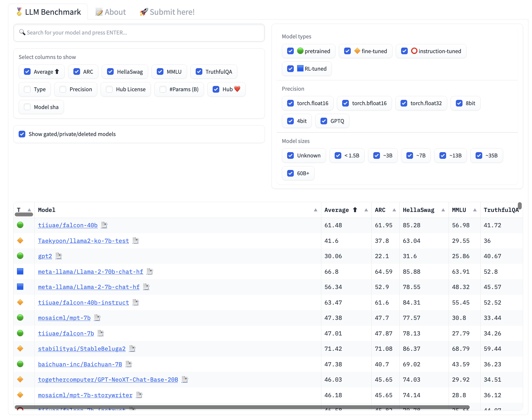Check the Model sha checkbox
This screenshot has width=532, height=420.
(27, 107)
